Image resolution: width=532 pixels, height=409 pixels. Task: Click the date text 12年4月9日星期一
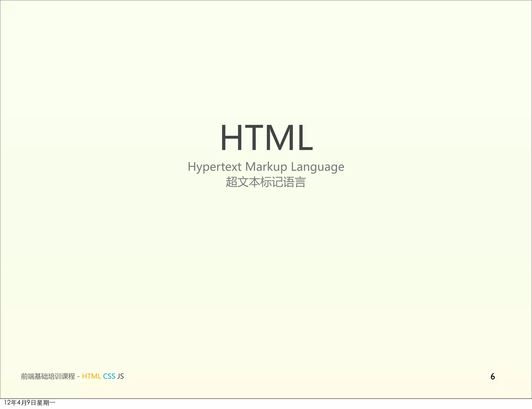pyautogui.click(x=30, y=403)
